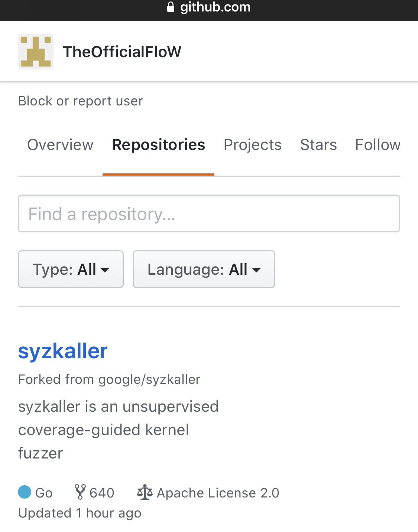Open the Type: All dropdown
The image size is (418, 532).
(x=71, y=269)
